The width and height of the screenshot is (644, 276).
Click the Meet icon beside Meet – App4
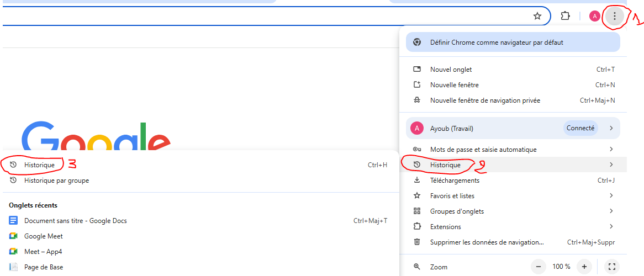click(13, 251)
